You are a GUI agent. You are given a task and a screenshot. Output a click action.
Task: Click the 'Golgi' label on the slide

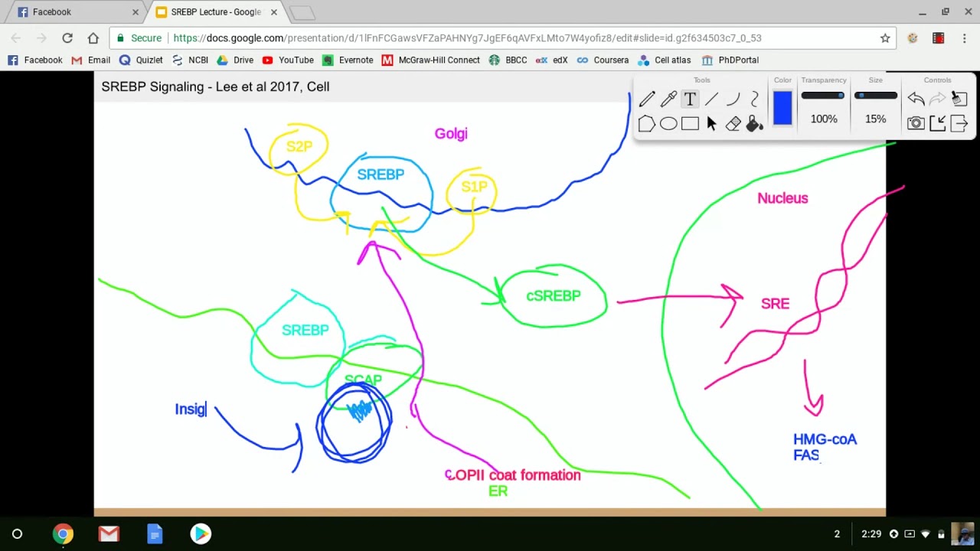(x=451, y=133)
